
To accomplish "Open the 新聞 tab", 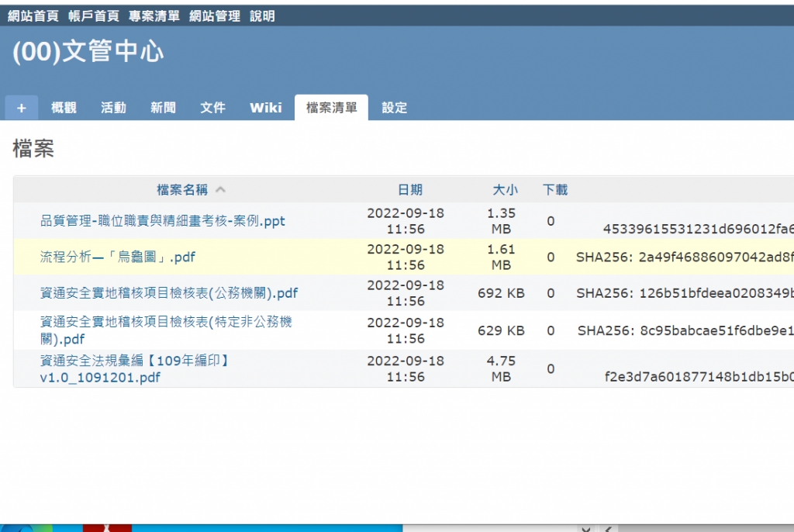I will (x=163, y=108).
